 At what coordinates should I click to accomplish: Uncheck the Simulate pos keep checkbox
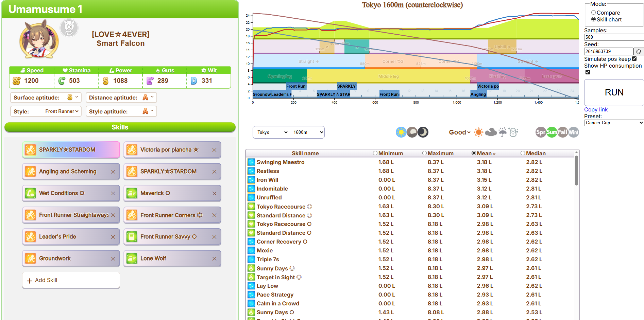(x=634, y=59)
